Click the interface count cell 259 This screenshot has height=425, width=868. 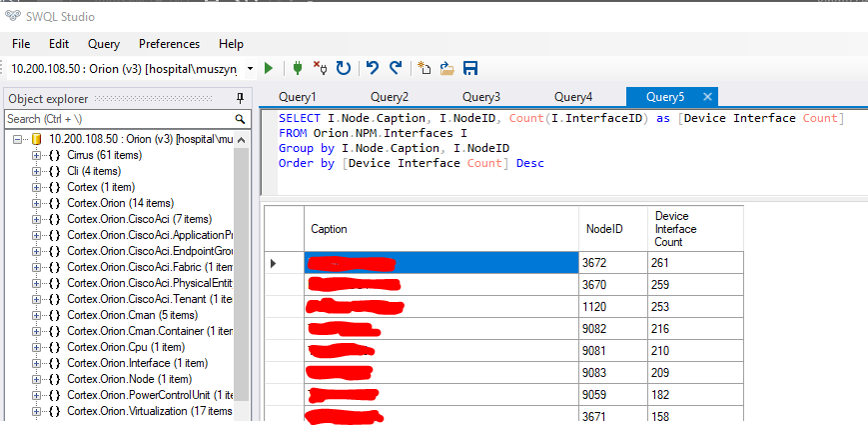point(695,285)
